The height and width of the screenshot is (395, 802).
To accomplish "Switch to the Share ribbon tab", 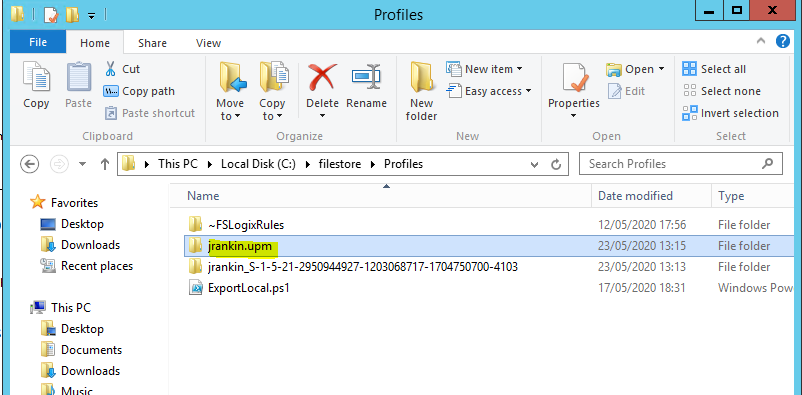I will coord(152,43).
